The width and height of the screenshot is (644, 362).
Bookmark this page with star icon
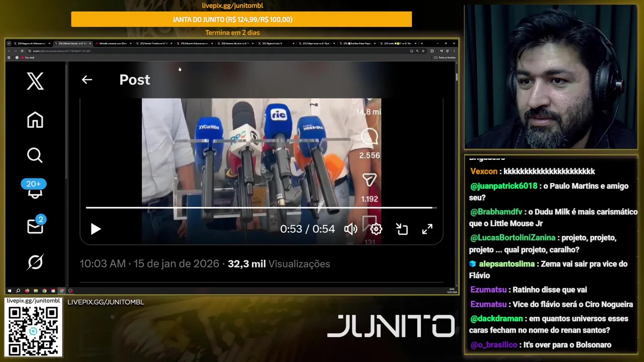423,51
